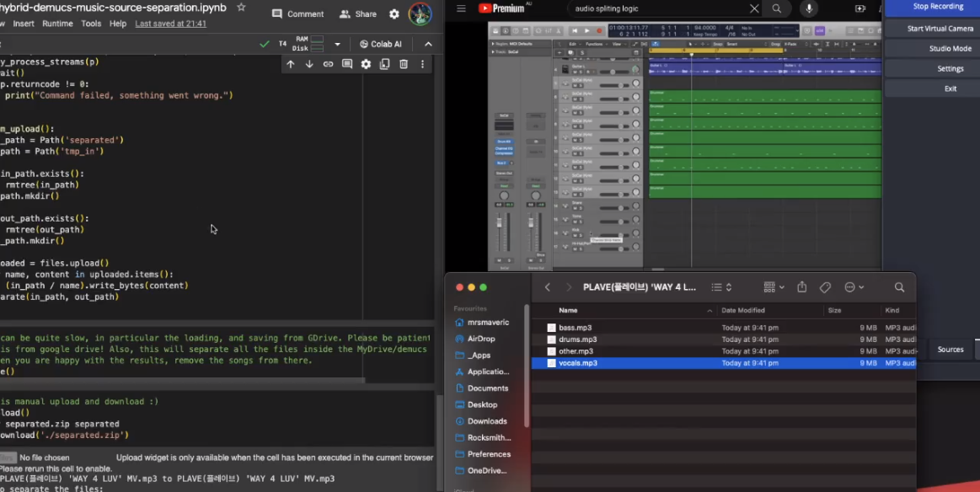This screenshot has height=492, width=980.
Task: Star the notebook title
Action: [241, 8]
